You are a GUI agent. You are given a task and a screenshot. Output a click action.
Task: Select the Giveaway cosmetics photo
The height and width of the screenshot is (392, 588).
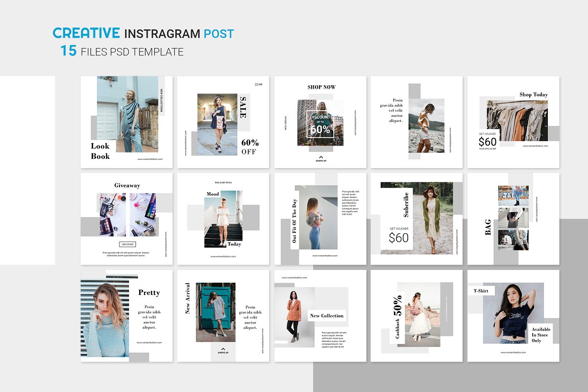tap(128, 214)
